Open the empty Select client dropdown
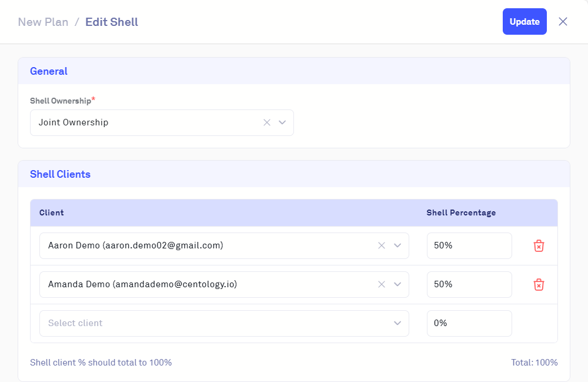588x382 pixels. pyautogui.click(x=223, y=323)
